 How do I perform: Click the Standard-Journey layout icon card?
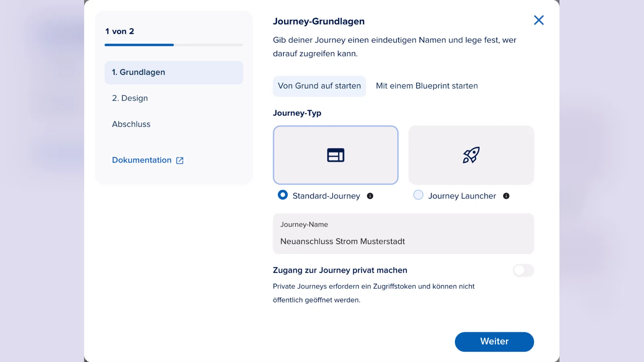click(x=336, y=155)
